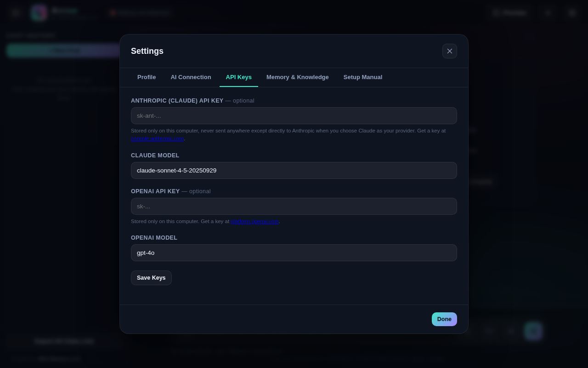This screenshot has height=368, width=588.
Task: Focus the OpenAI API key field
Action: click(294, 207)
